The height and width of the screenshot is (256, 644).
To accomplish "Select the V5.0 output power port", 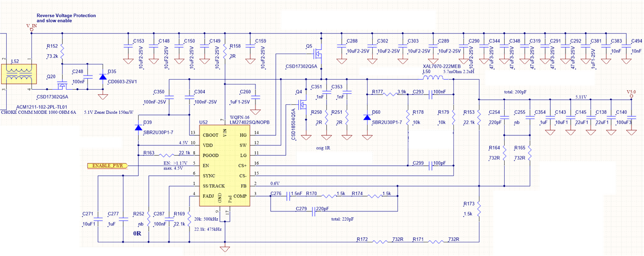I will [x=631, y=94].
